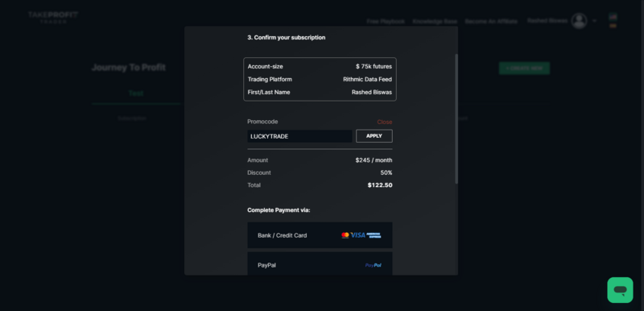Choose PayPal as payment method
The width and height of the screenshot is (644, 311).
(320, 263)
